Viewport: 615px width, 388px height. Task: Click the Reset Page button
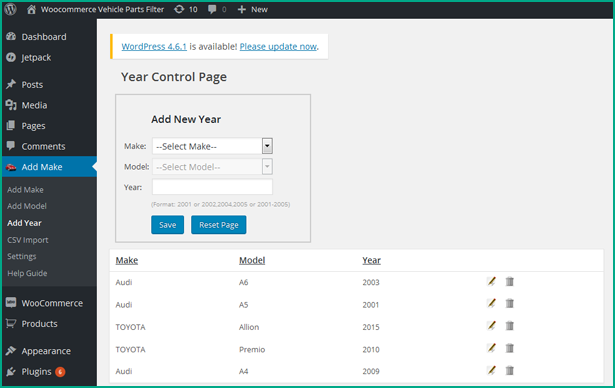(x=219, y=225)
